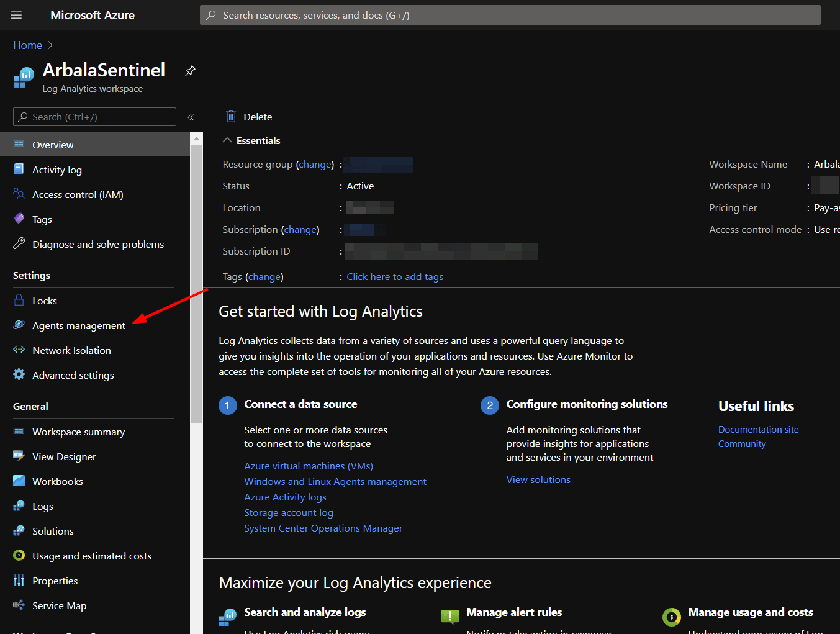Open Windows and Linux Agents management link
This screenshot has height=634, width=840.
click(335, 481)
